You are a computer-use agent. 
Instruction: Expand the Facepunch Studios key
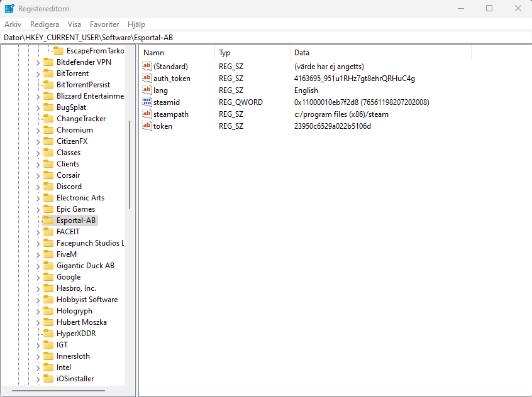click(38, 244)
